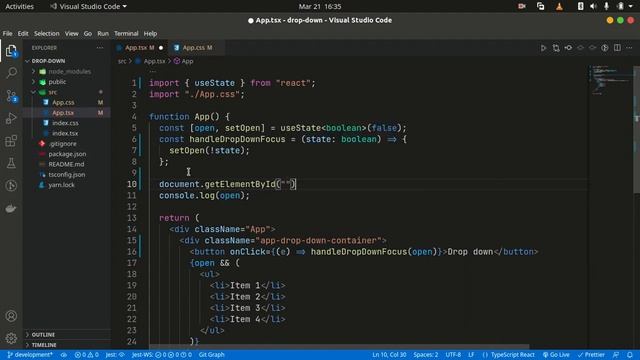Open the Manage gear menu
Viewport: 640px width, 360px height.
11,338
